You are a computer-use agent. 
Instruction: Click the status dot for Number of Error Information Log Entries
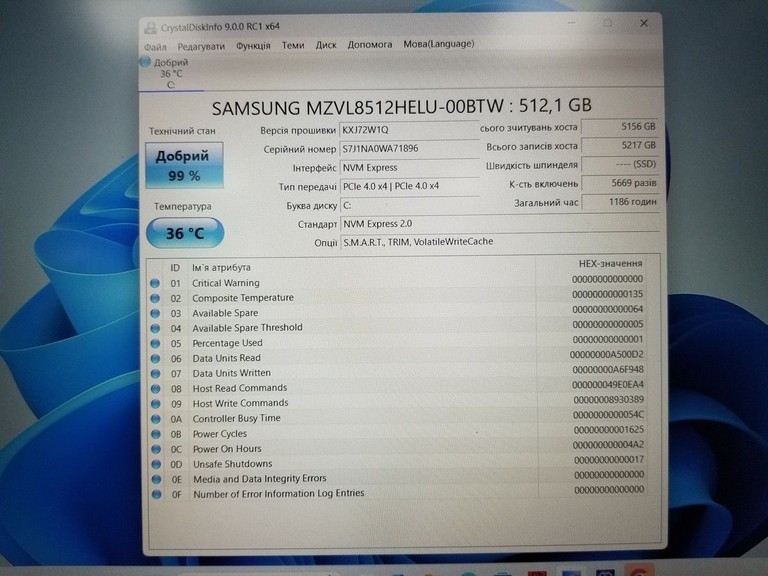click(156, 495)
